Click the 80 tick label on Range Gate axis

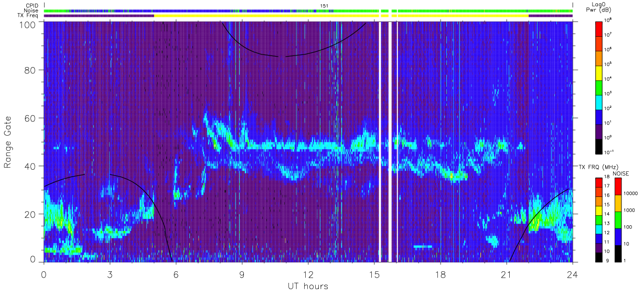pyautogui.click(x=30, y=70)
